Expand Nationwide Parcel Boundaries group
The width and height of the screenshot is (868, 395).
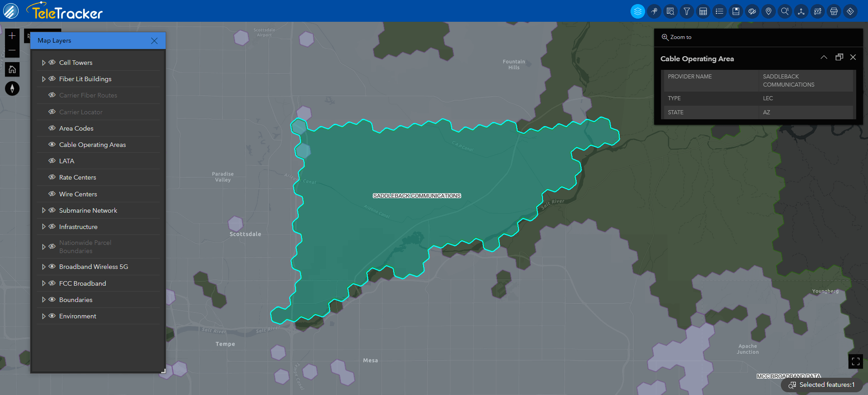[44, 247]
